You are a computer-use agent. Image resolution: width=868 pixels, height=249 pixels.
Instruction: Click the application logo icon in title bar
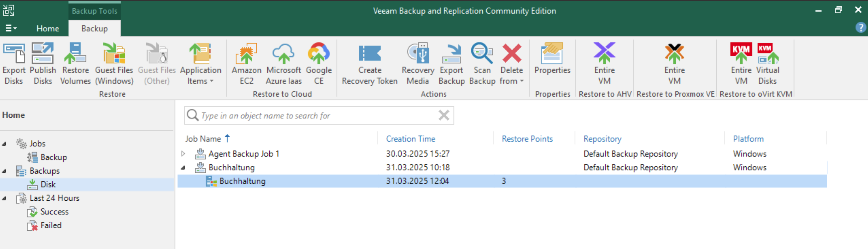(x=9, y=10)
